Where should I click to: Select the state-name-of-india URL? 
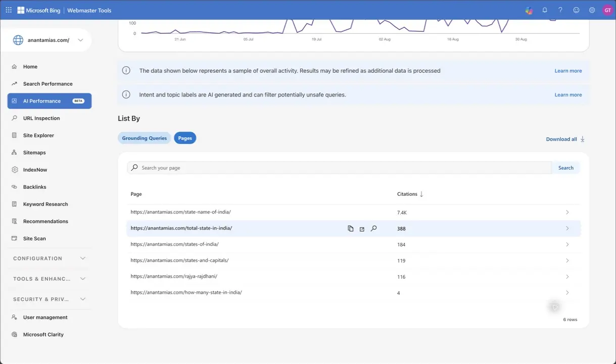[180, 212]
